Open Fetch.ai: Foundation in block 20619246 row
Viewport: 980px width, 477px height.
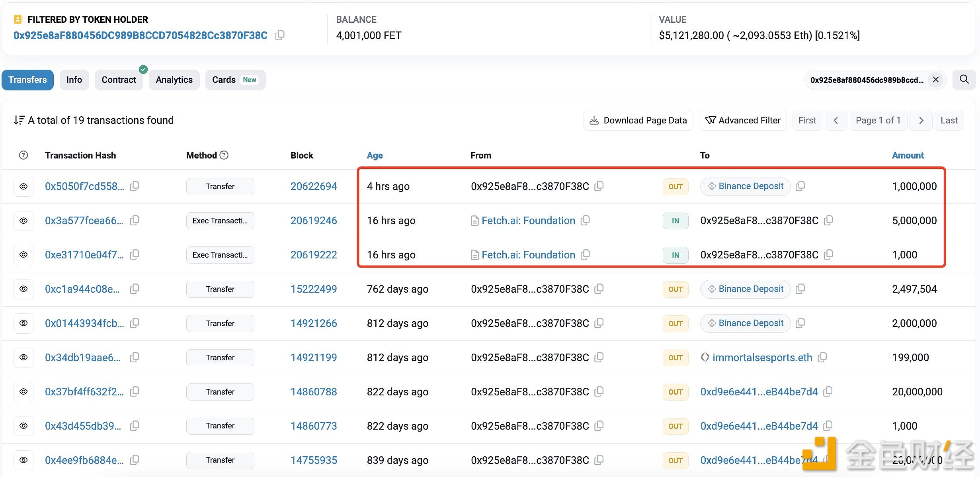[528, 221]
